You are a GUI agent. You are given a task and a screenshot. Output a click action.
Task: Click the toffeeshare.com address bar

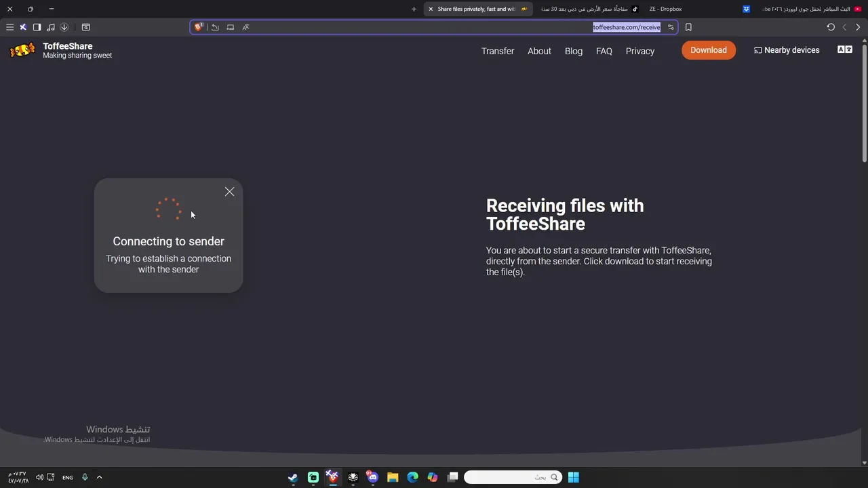click(x=434, y=27)
